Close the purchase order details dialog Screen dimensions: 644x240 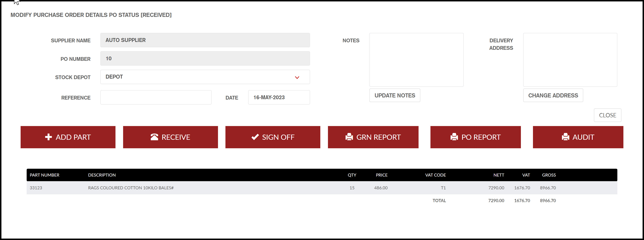(x=608, y=115)
